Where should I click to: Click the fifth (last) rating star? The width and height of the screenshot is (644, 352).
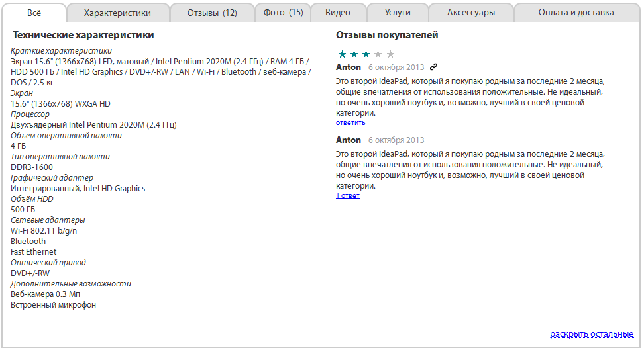pyautogui.click(x=390, y=54)
